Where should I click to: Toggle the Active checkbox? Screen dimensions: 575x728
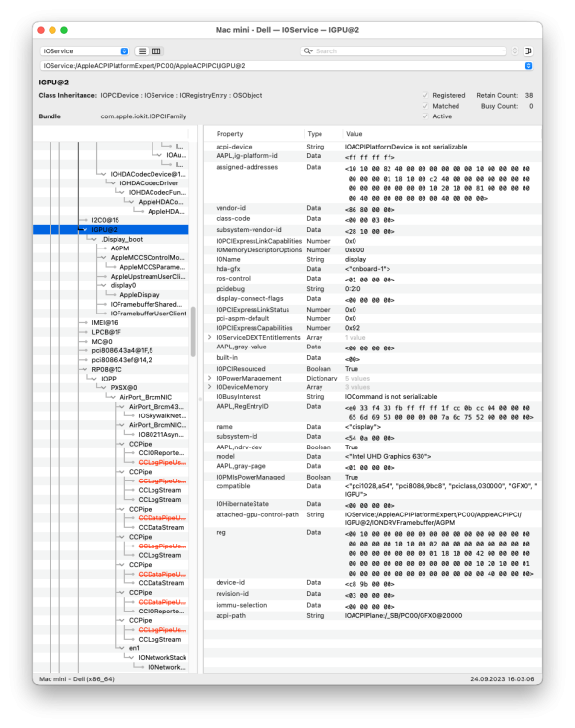(425, 116)
